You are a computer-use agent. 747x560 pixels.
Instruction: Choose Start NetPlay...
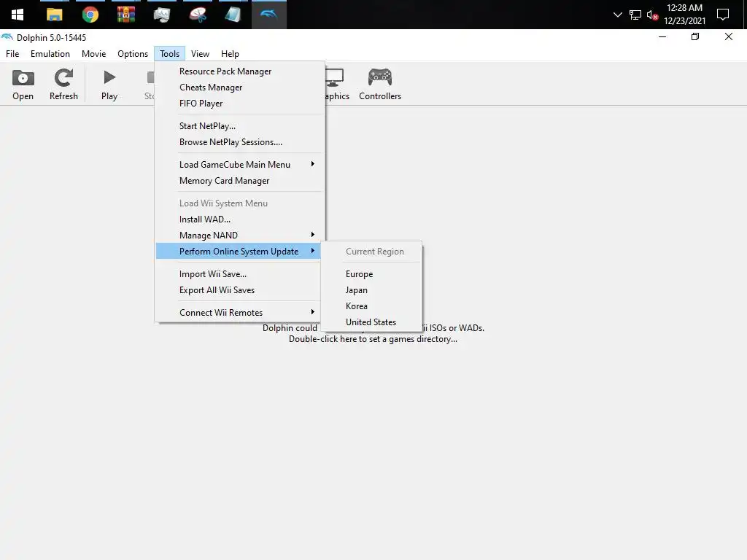239,126
